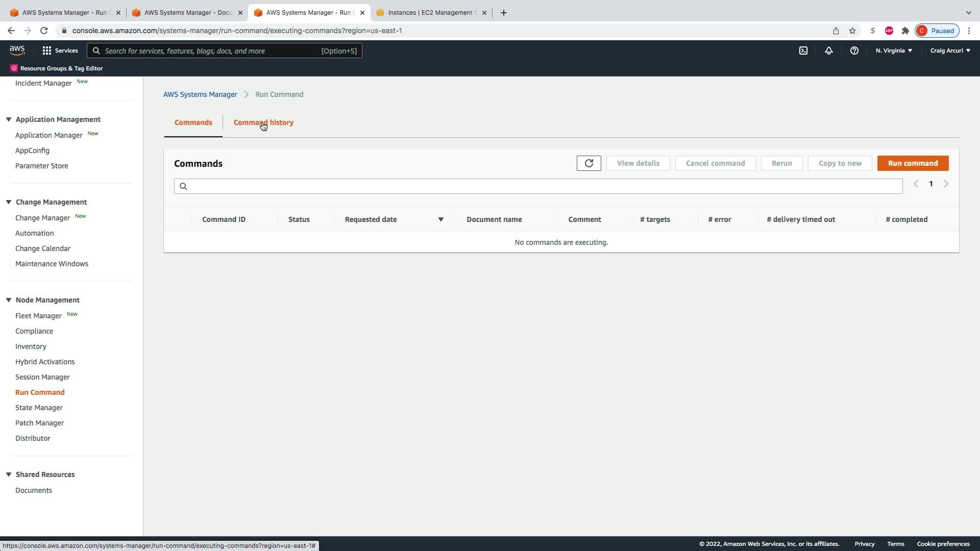
Task: Open browser extensions puzzle icon
Action: (905, 31)
